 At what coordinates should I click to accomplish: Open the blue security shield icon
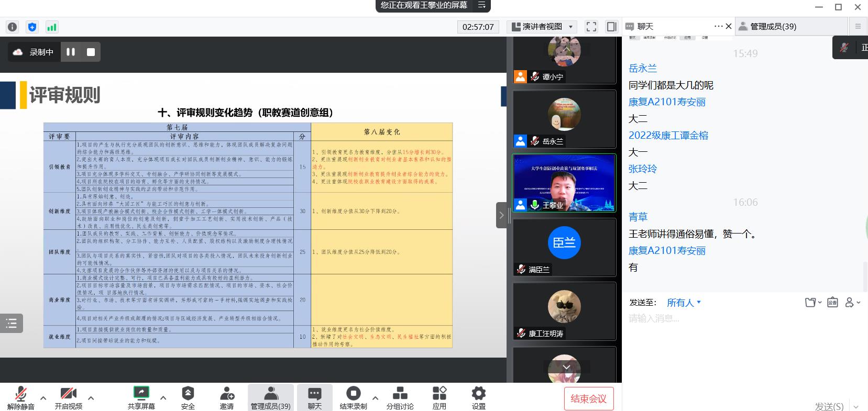coord(32,27)
